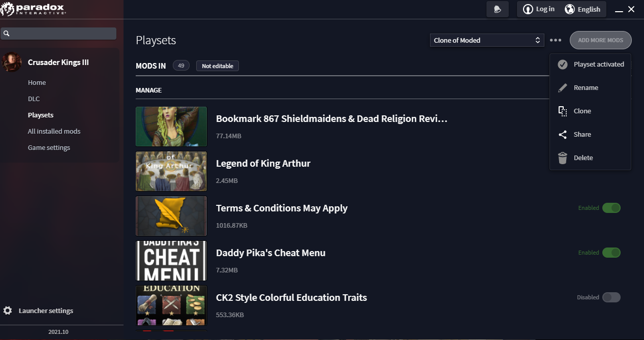Click the 7.32MB size label
Screen dimensions: 644x340
click(x=227, y=270)
